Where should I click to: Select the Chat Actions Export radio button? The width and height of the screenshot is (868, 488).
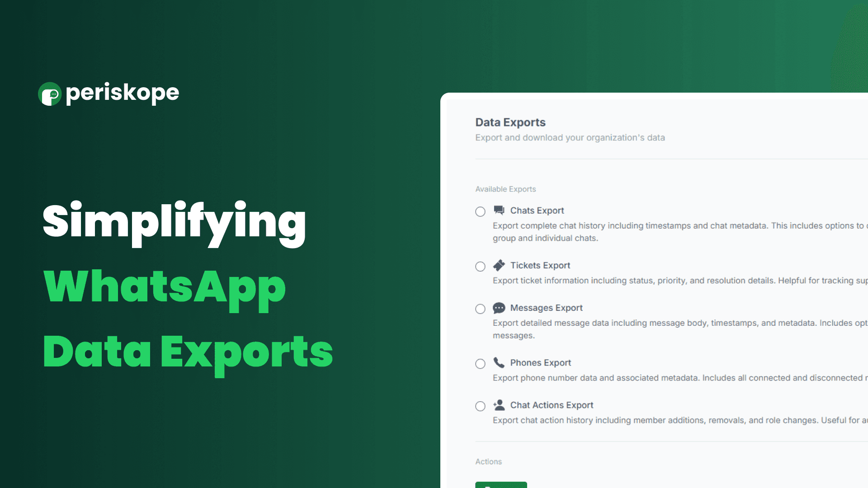point(480,406)
